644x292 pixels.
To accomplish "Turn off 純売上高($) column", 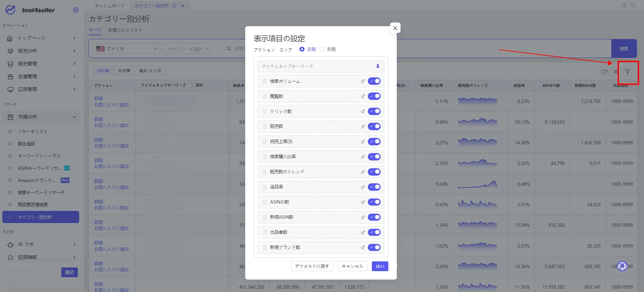I will pos(374,142).
